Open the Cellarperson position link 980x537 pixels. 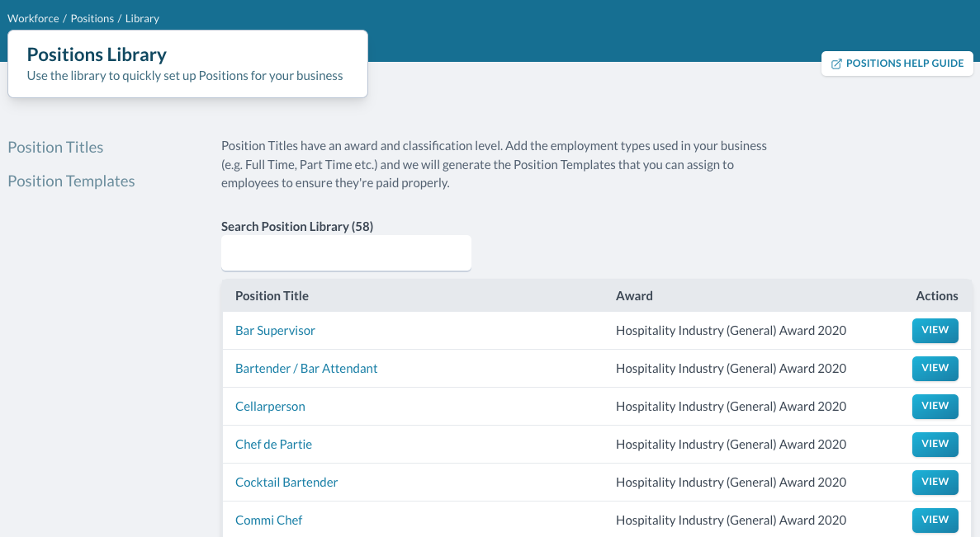point(270,407)
